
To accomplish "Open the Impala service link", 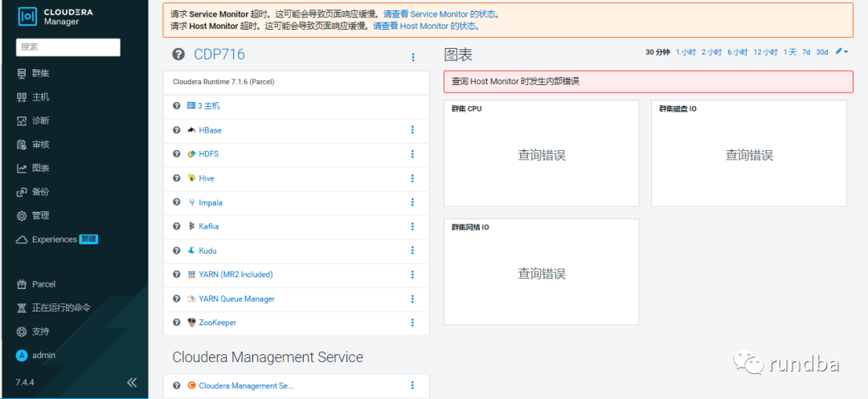I will (211, 202).
